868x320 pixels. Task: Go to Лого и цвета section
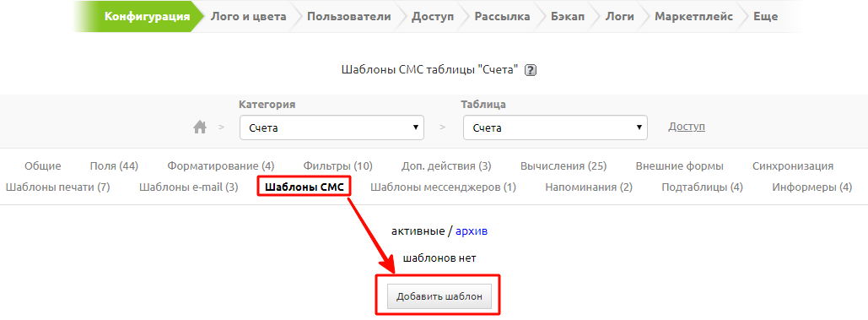(248, 17)
